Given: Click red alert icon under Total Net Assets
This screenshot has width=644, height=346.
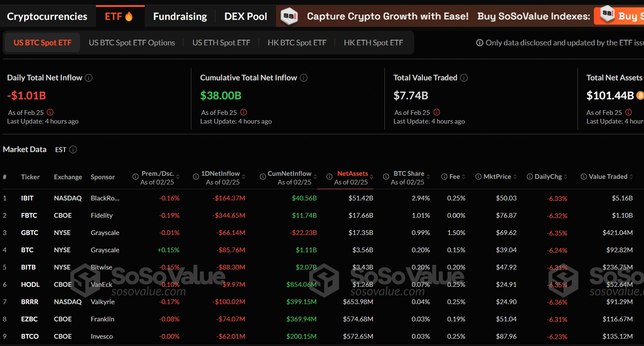Looking at the screenshot, I should tap(629, 112).
